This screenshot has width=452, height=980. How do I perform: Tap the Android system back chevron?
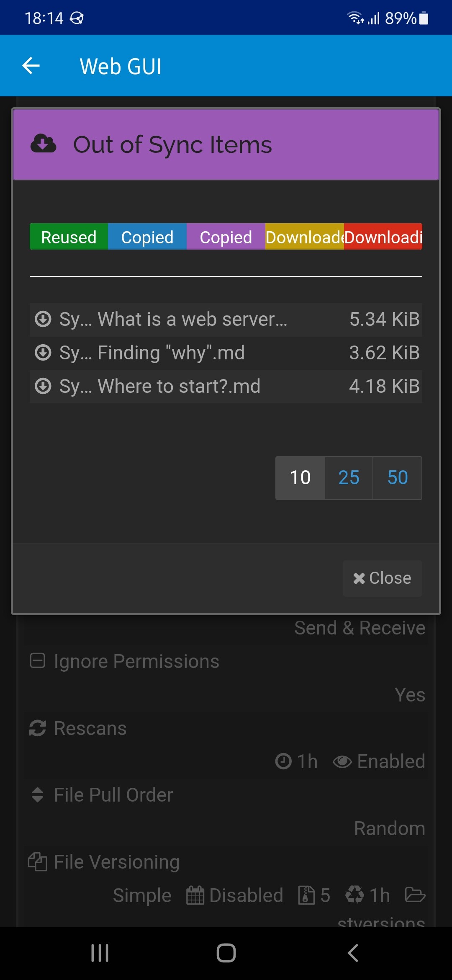352,953
